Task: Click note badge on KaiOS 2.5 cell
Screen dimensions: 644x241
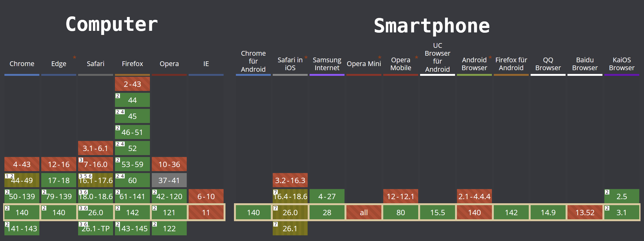Action: (607, 192)
